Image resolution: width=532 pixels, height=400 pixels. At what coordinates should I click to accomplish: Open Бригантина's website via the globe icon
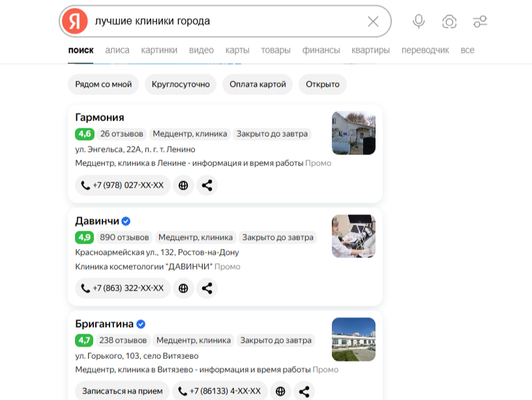pos(280,391)
